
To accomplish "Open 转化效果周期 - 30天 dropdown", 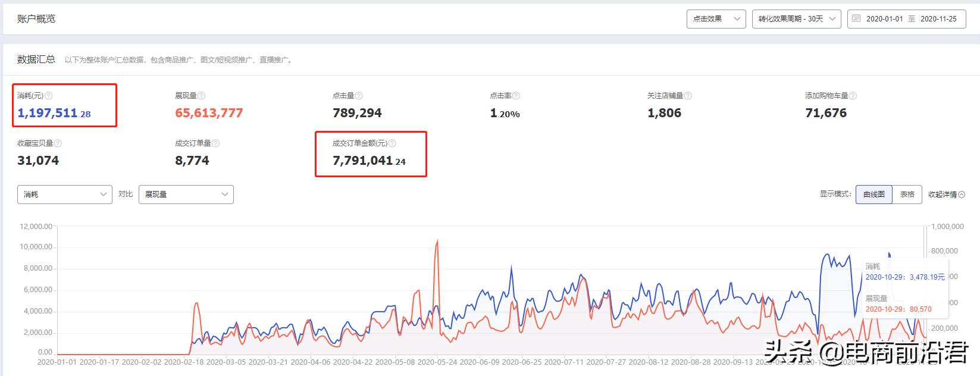I will pyautogui.click(x=796, y=19).
